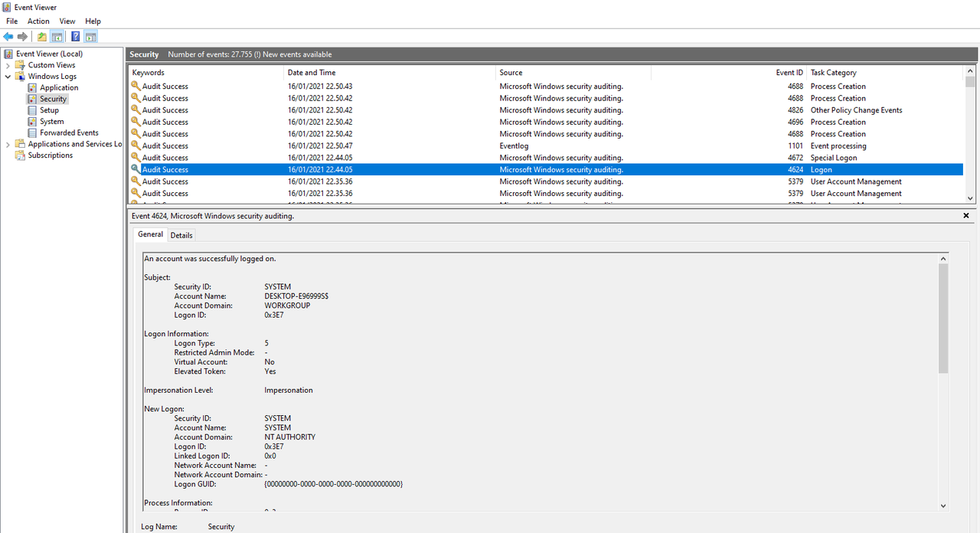
Task: Click the event description scrollbar thumb
Action: (943, 319)
